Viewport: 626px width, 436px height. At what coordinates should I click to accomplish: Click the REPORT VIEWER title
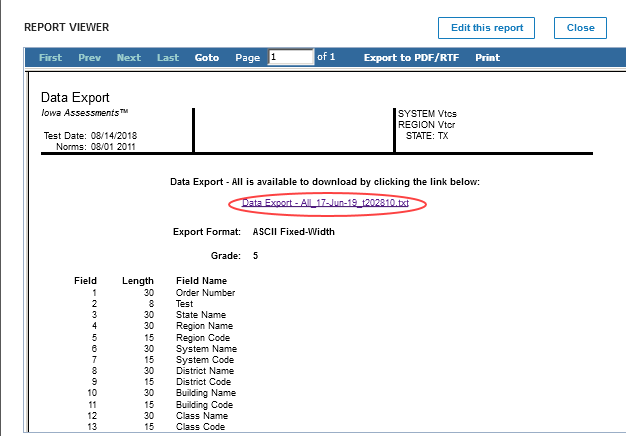pyautogui.click(x=67, y=27)
